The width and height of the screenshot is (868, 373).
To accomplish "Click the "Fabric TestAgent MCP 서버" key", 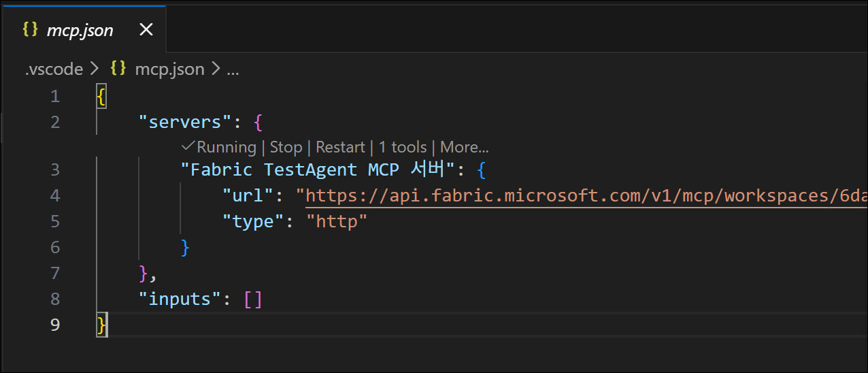I will (x=316, y=169).
